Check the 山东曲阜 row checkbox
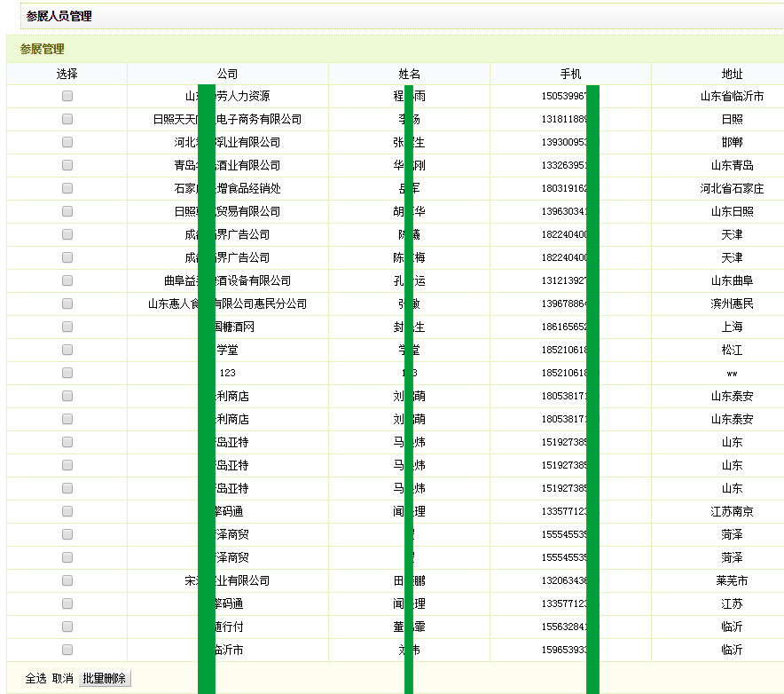The height and width of the screenshot is (694, 784). 67,280
